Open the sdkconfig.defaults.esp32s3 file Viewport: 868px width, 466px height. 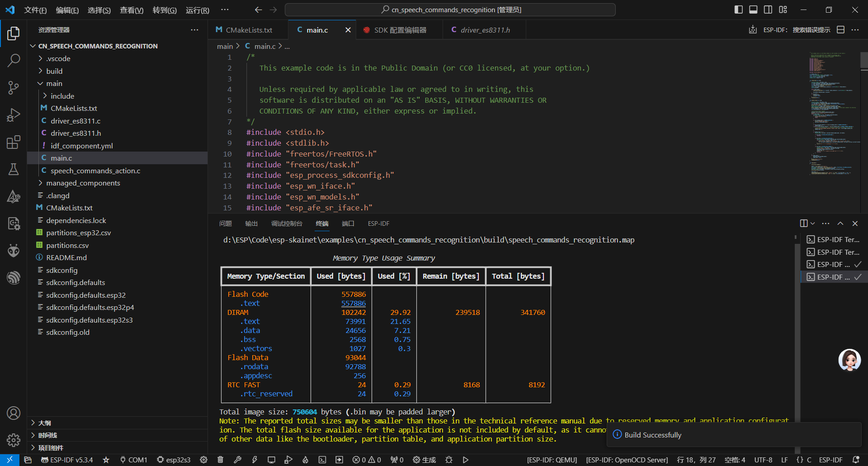pos(90,320)
